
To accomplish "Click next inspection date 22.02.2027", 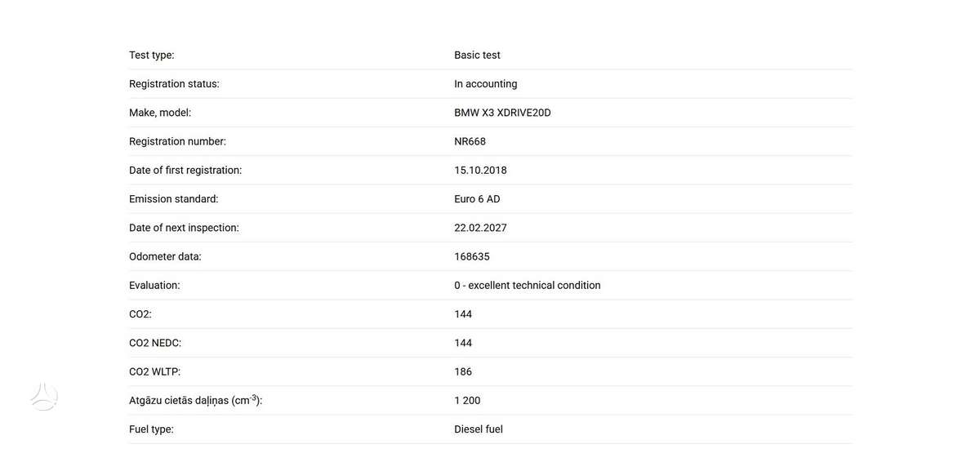I will tap(480, 228).
